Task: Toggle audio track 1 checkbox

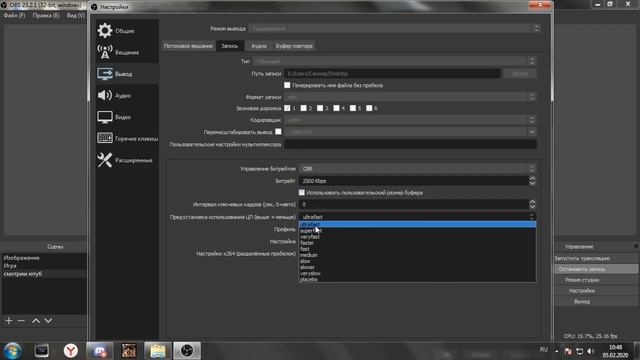Action: [287, 108]
